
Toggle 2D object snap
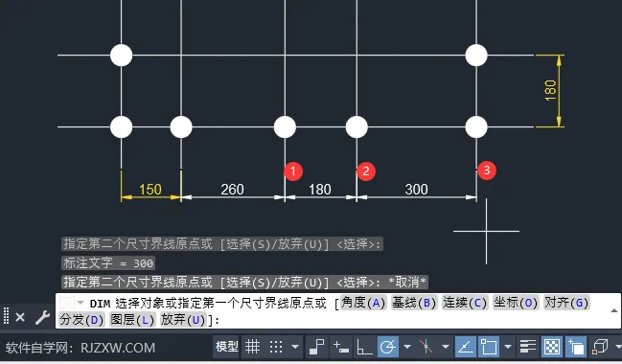pyautogui.click(x=489, y=347)
